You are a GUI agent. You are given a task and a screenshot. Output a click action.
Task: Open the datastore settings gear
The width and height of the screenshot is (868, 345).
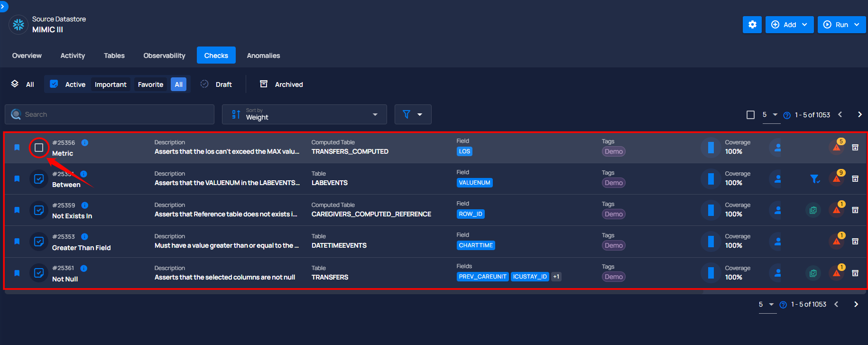tap(752, 25)
